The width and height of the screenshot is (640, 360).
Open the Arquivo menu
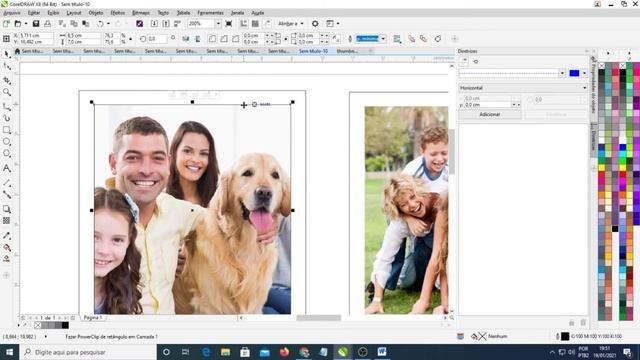(12, 13)
